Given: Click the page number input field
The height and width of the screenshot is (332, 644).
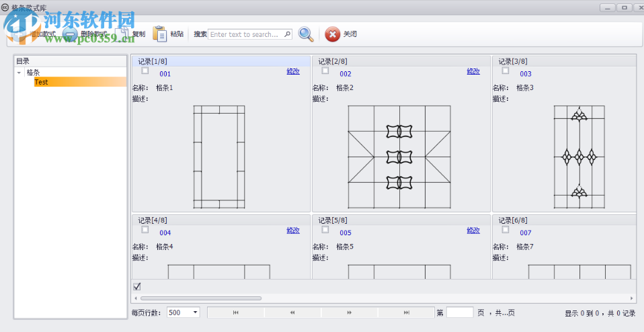Looking at the screenshot, I should pyautogui.click(x=460, y=313).
